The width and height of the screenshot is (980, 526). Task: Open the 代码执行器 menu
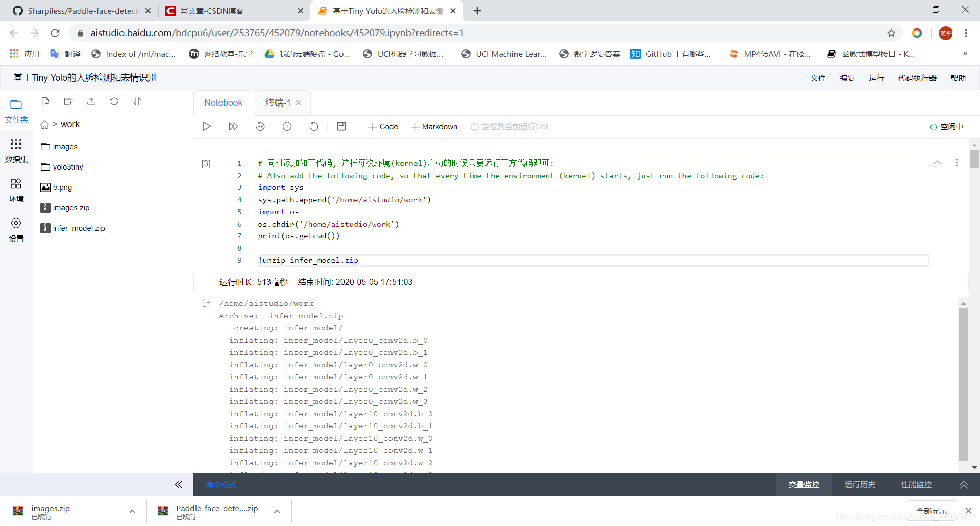click(917, 78)
